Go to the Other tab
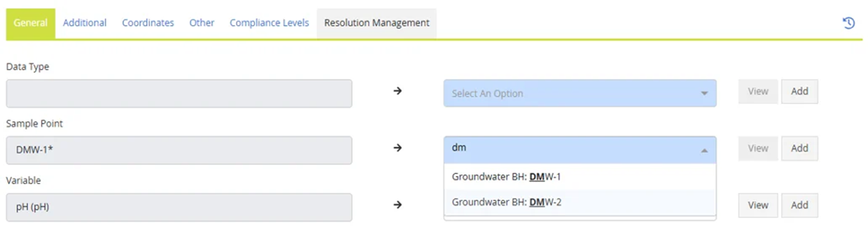This screenshot has height=227, width=868. tap(201, 23)
